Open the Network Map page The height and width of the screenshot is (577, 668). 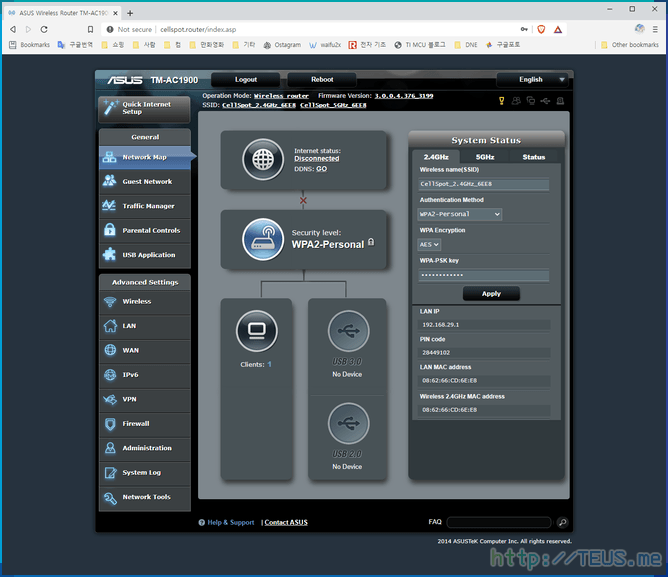145,157
